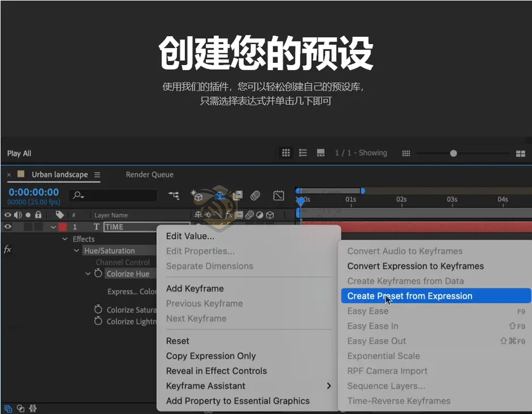
Task: Collapse the Hue/Saturation effect
Action: point(76,251)
